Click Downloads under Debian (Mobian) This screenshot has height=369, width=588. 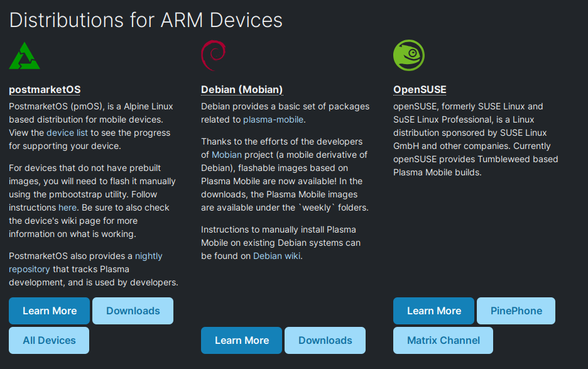(x=325, y=341)
